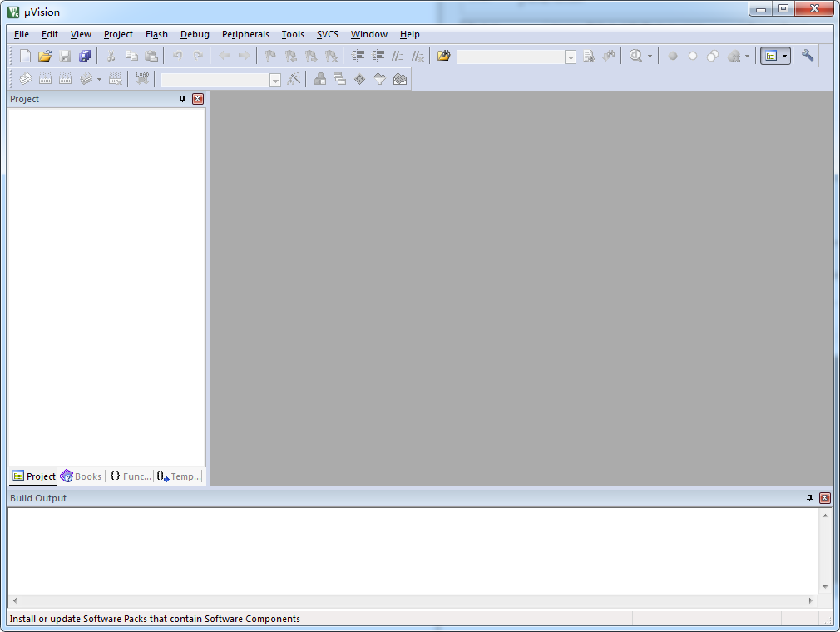Click the Copy icon in the toolbar

click(131, 56)
